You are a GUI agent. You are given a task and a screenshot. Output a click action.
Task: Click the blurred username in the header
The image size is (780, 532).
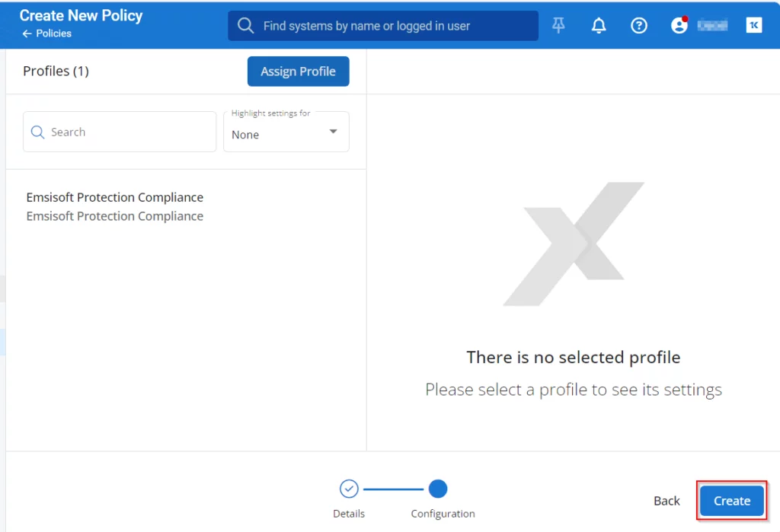point(712,25)
